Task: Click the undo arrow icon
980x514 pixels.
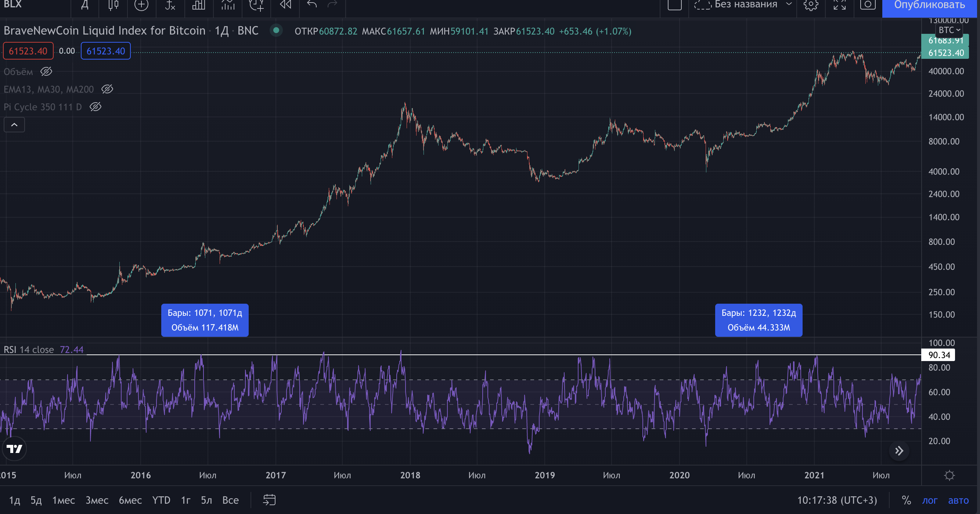Action: coord(312,4)
